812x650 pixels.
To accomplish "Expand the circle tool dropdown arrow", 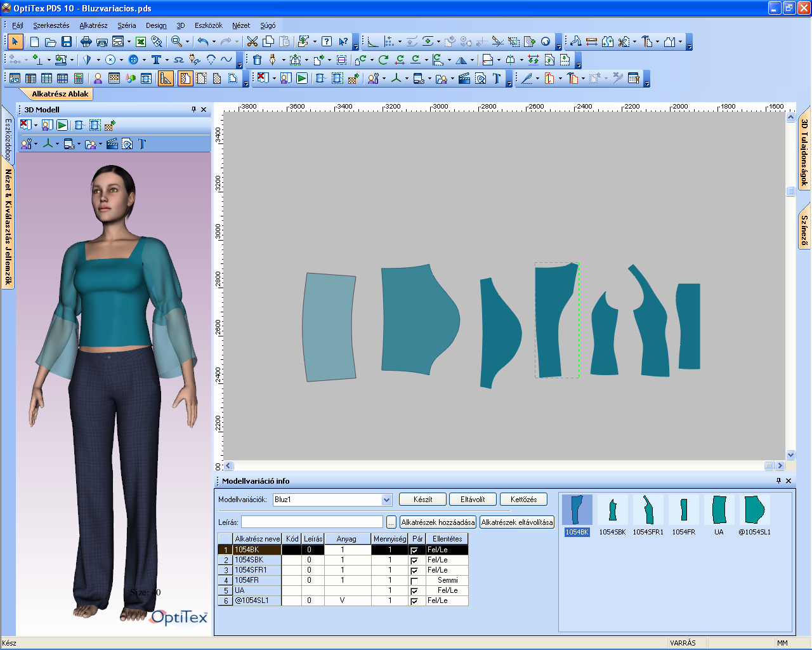I will (121, 60).
